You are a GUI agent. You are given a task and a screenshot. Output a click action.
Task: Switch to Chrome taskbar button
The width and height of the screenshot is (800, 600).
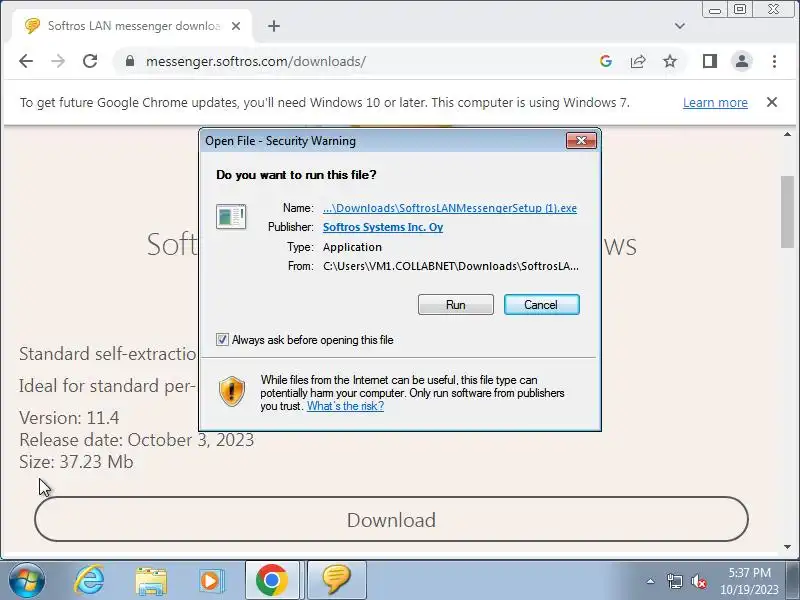coord(272,580)
